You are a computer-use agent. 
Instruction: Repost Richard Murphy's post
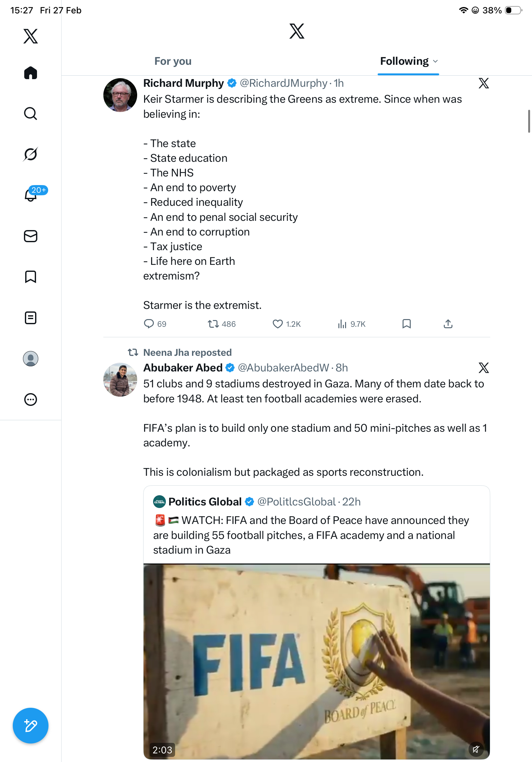click(213, 324)
